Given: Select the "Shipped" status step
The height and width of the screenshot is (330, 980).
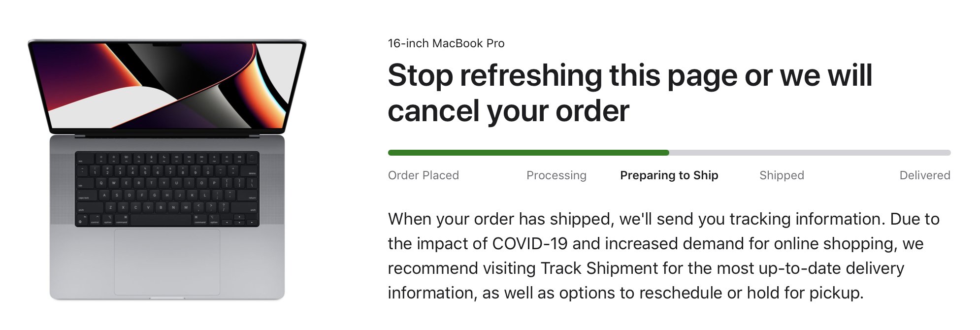Looking at the screenshot, I should (782, 175).
